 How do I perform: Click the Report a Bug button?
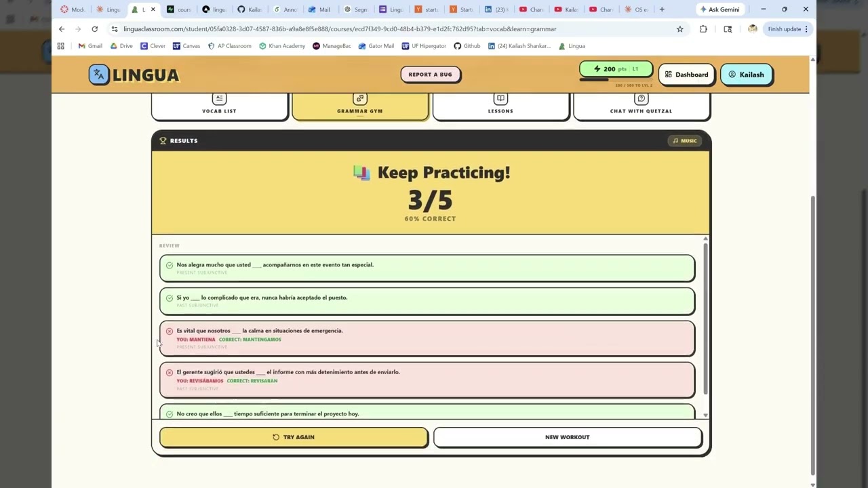click(430, 75)
